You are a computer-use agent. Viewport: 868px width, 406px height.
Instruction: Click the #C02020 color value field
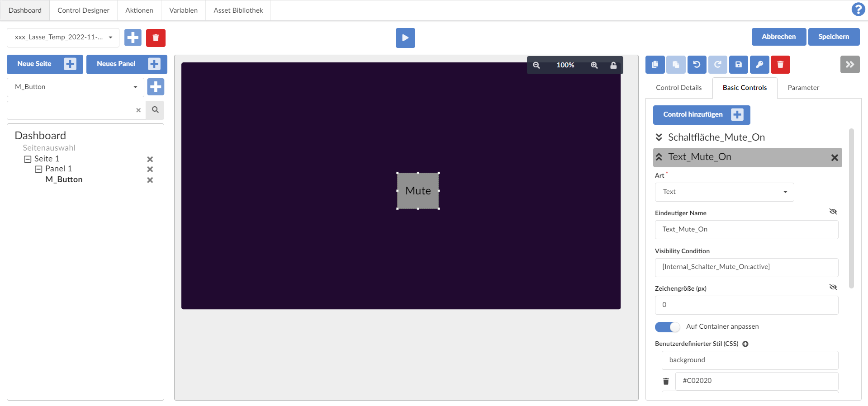(x=757, y=381)
